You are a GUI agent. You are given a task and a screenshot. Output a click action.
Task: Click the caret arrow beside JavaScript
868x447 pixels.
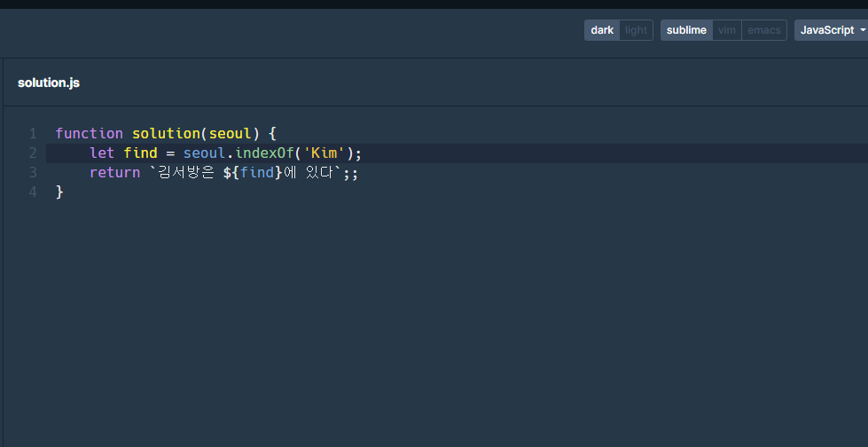pos(863,30)
